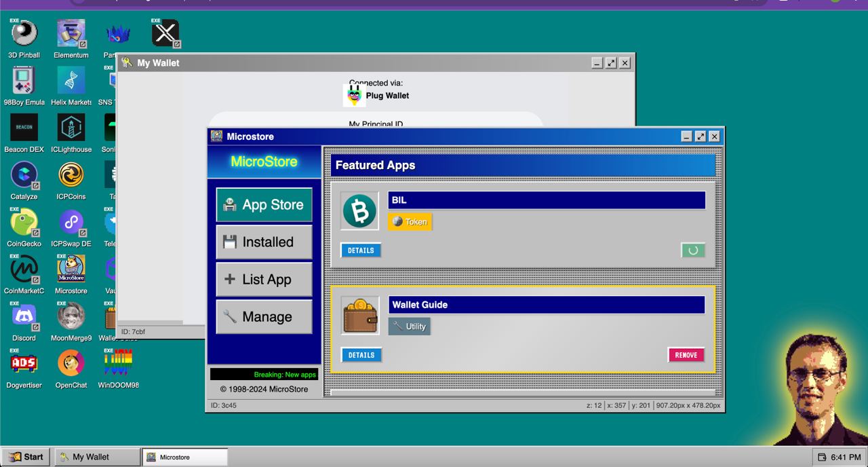Launch WinDOOM98 from the desktop
This screenshot has height=467, width=868.
(118, 364)
